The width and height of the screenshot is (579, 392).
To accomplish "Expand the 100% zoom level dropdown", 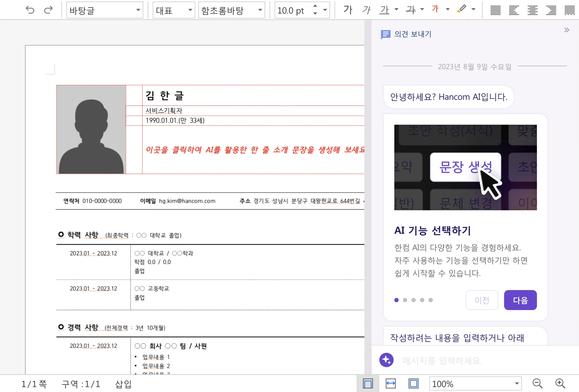I will point(517,384).
